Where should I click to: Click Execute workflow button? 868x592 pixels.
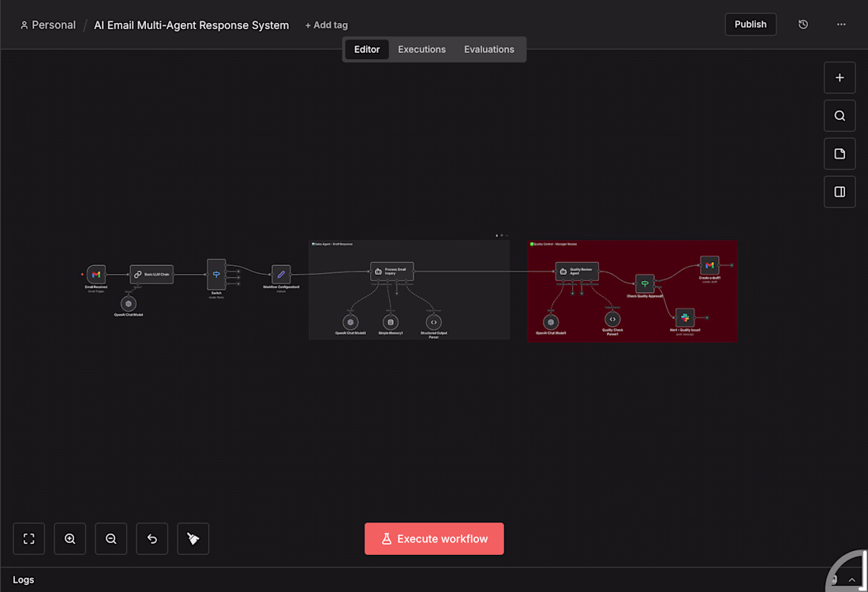(x=434, y=539)
